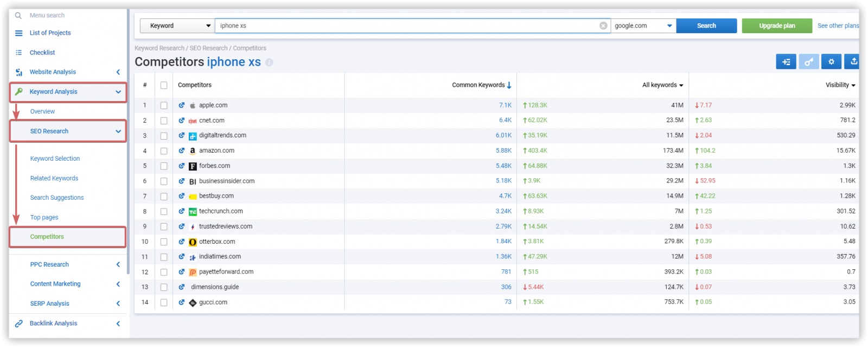Check the box for cnet.com row
868x347 pixels.
pos(164,121)
